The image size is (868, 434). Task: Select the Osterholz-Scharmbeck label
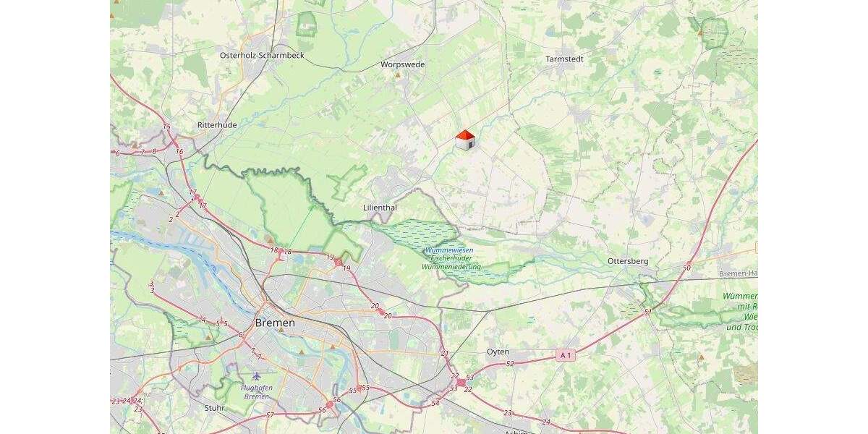263,55
